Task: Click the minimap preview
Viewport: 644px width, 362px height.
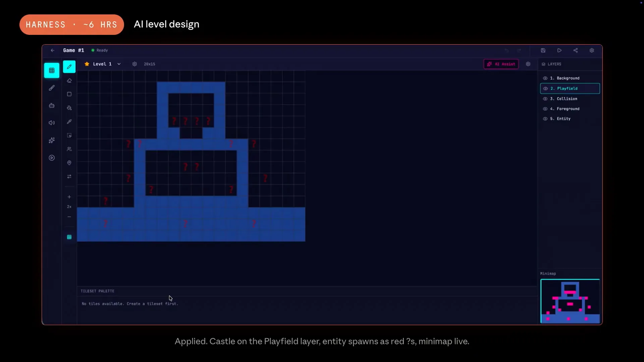Action: point(570,301)
